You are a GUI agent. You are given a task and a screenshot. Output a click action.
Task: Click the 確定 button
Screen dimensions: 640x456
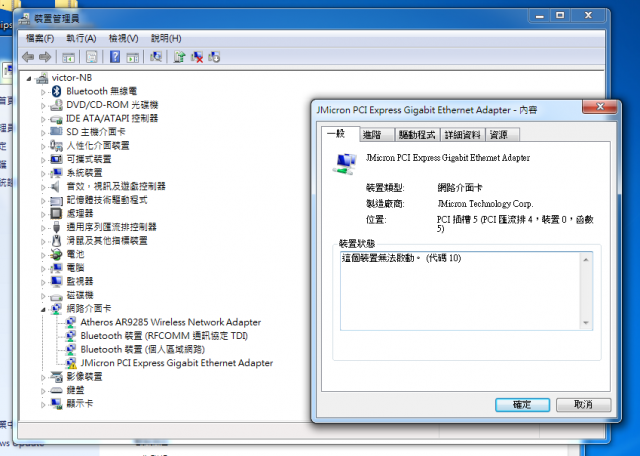point(522,405)
